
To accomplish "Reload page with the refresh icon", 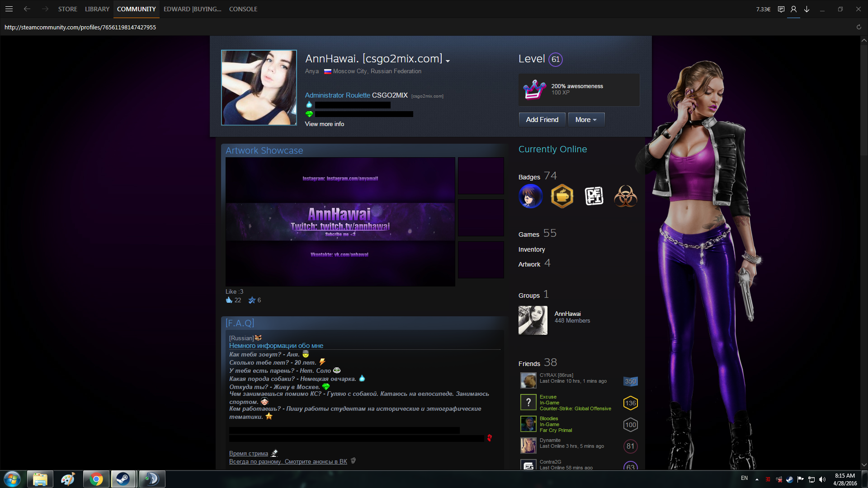I will coord(859,27).
